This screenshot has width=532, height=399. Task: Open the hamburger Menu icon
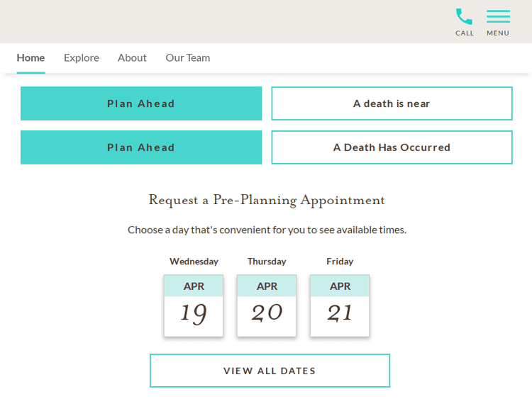point(498,16)
